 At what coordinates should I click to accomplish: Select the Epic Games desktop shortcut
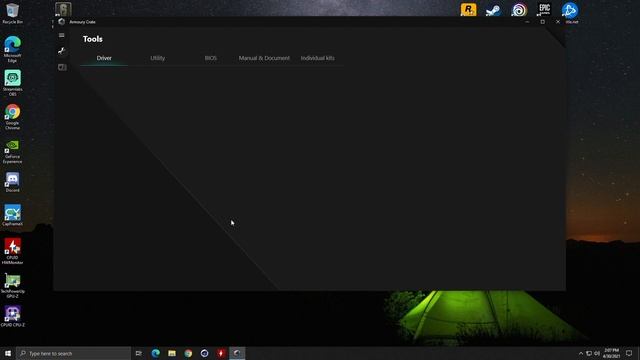544,10
